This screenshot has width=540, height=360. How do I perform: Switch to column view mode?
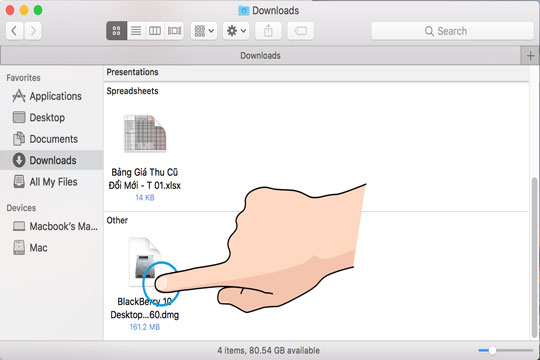click(x=155, y=31)
